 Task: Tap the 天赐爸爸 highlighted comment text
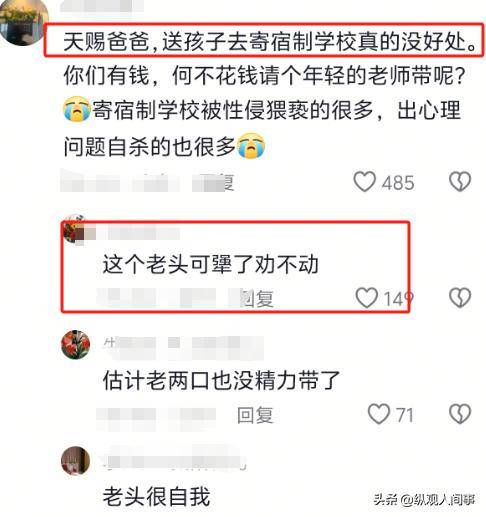tap(270, 41)
